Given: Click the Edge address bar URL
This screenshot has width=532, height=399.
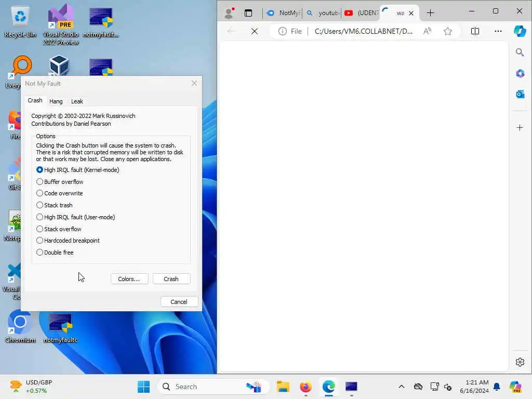Looking at the screenshot, I should point(363,31).
